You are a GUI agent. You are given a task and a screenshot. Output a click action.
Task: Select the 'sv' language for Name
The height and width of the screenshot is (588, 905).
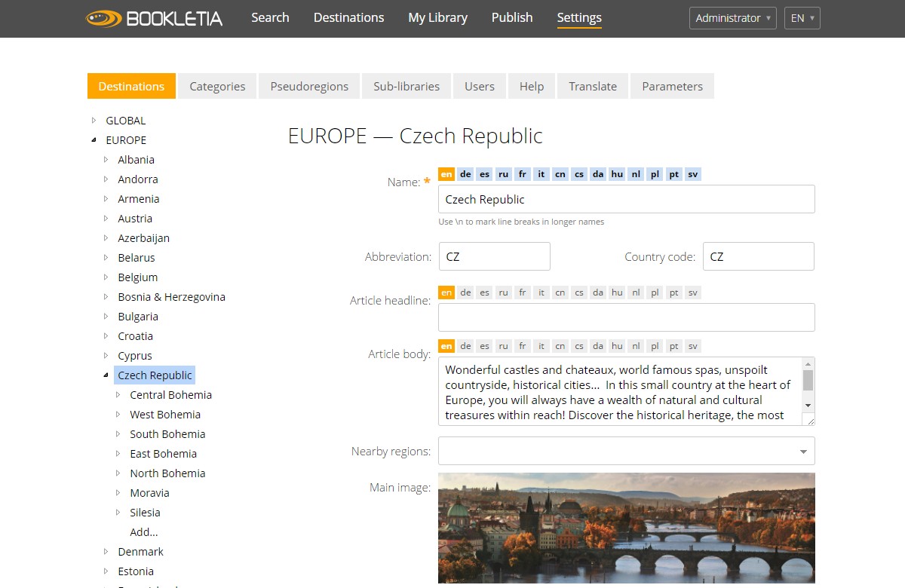[x=693, y=174]
